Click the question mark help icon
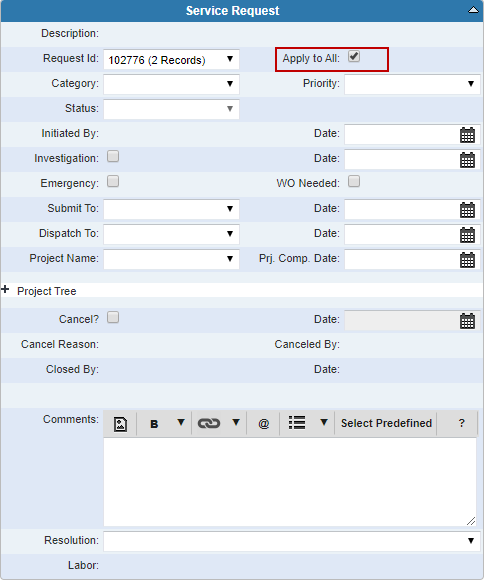This screenshot has width=484, height=580. [x=461, y=423]
